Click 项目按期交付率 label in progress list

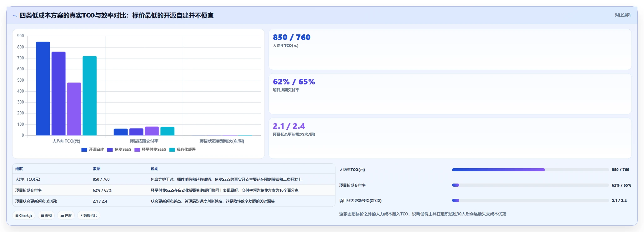pos(352,185)
